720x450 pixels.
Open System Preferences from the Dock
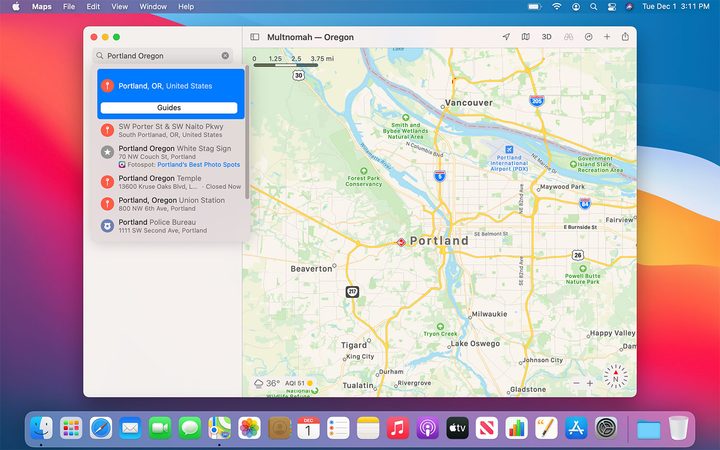[606, 428]
